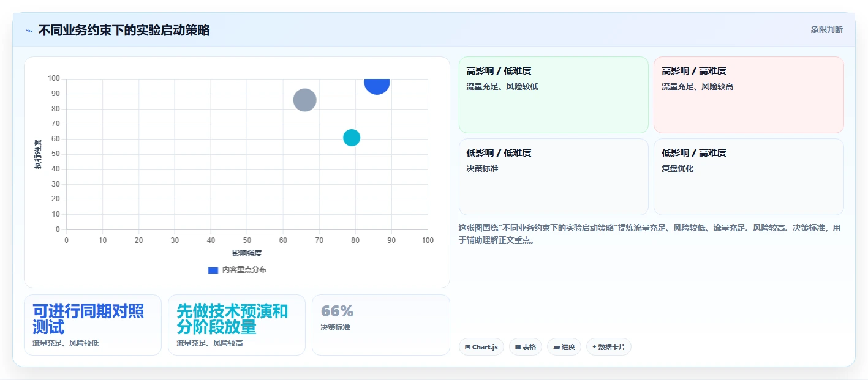
Task: Open the 可进行同期对照测试 data card
Action: (x=92, y=325)
